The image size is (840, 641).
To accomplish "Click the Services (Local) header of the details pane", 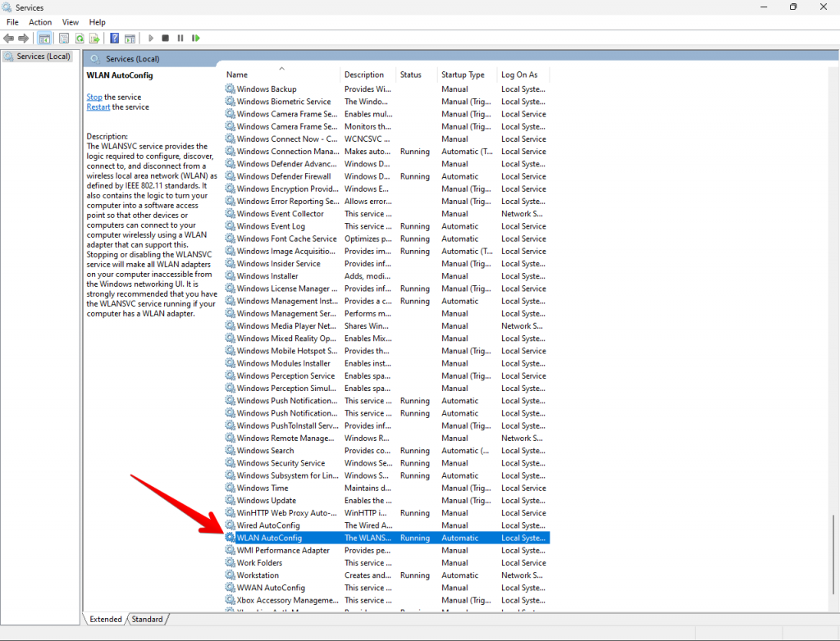I will (x=132, y=59).
